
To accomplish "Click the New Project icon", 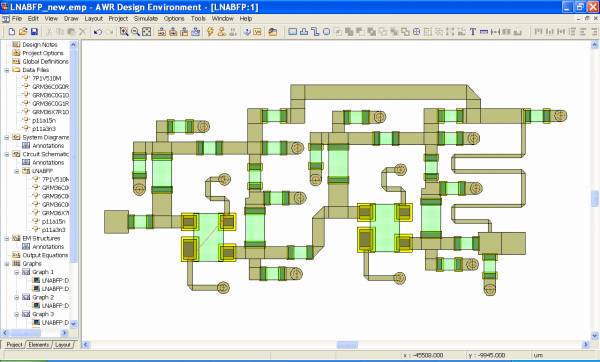I will click(x=11, y=32).
